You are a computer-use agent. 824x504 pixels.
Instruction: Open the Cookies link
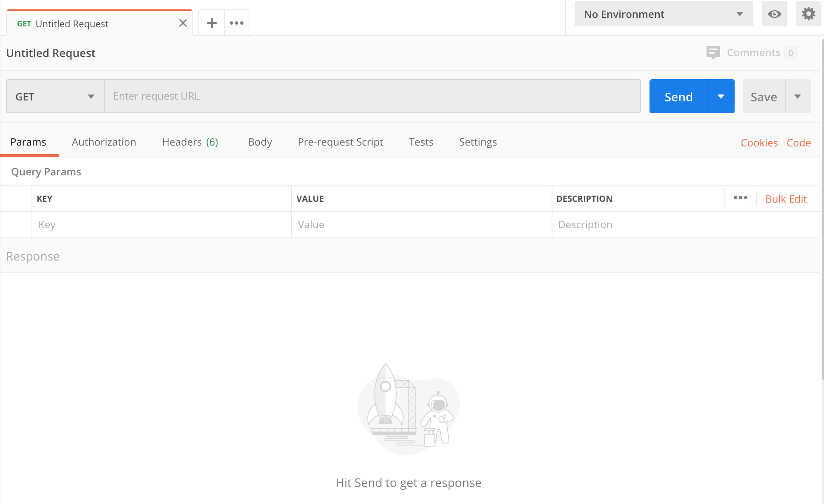pyautogui.click(x=759, y=143)
